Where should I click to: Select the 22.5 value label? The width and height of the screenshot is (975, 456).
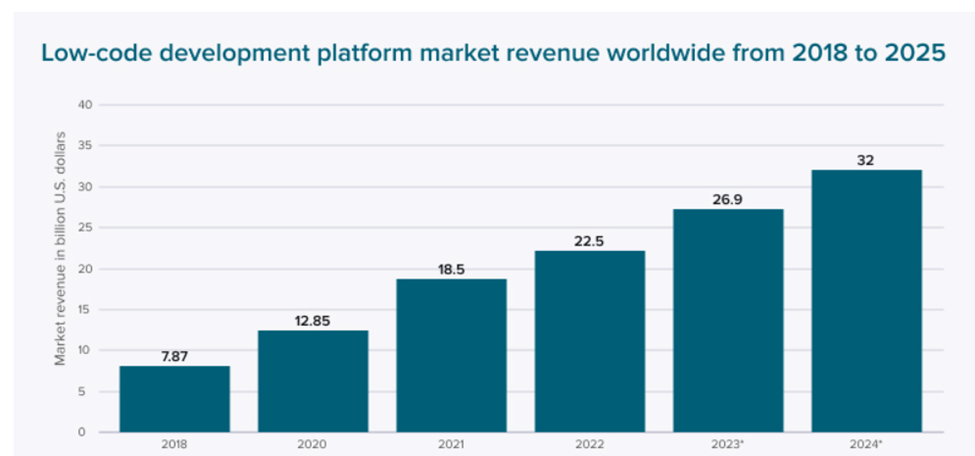[x=590, y=239]
